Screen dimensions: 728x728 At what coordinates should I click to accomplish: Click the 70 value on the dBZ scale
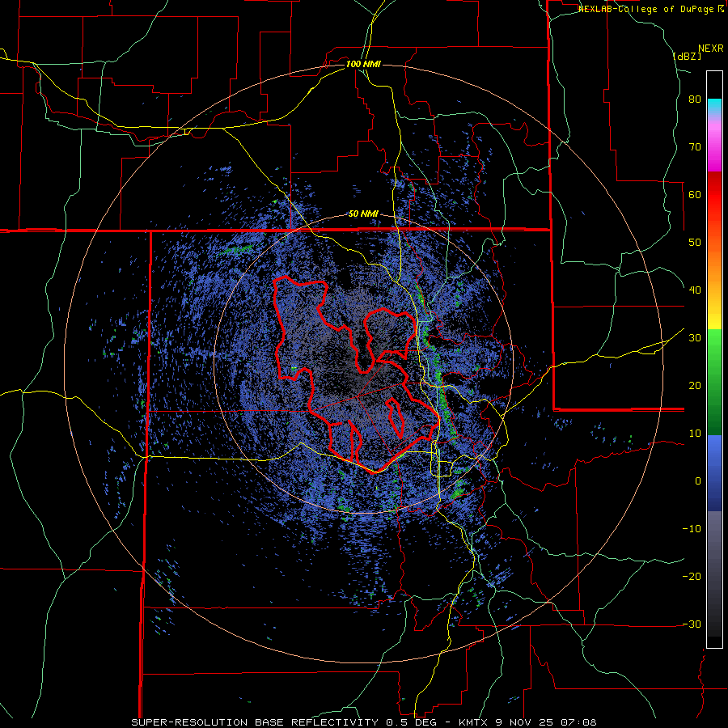pyautogui.click(x=695, y=147)
